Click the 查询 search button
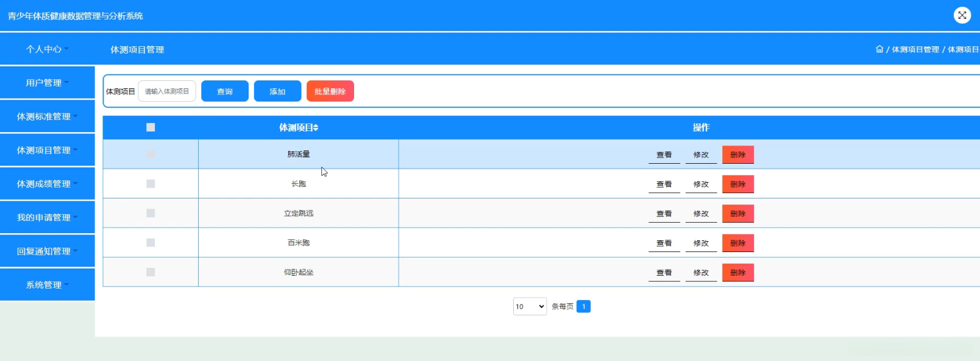The image size is (980, 361). click(x=225, y=91)
